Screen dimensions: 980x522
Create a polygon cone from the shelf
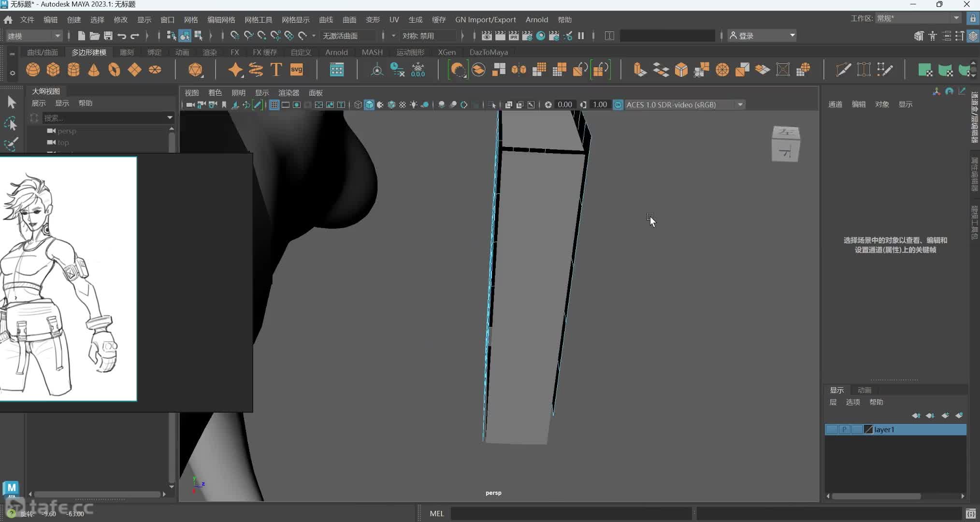[94, 70]
